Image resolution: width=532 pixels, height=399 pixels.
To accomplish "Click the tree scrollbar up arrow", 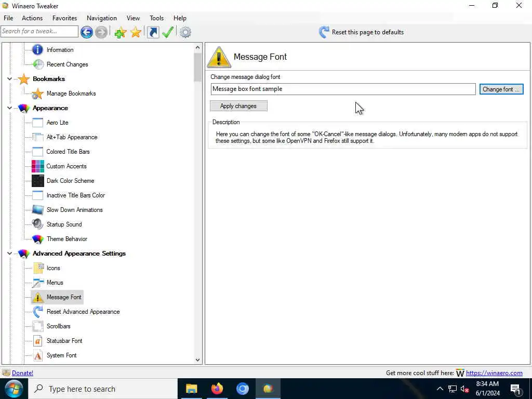I will point(198,48).
